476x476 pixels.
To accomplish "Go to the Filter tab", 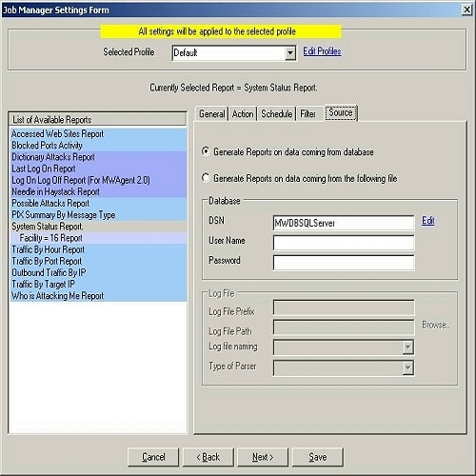I will 308,113.
